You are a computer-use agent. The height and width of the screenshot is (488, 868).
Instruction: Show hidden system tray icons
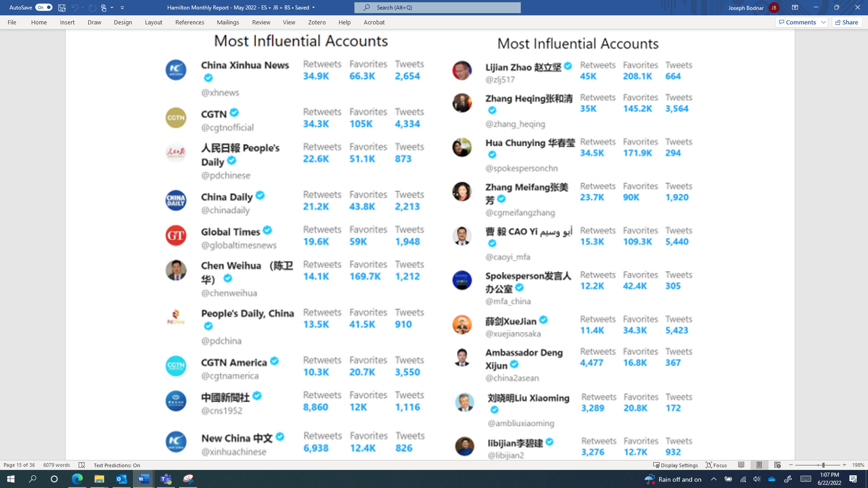coord(714,479)
